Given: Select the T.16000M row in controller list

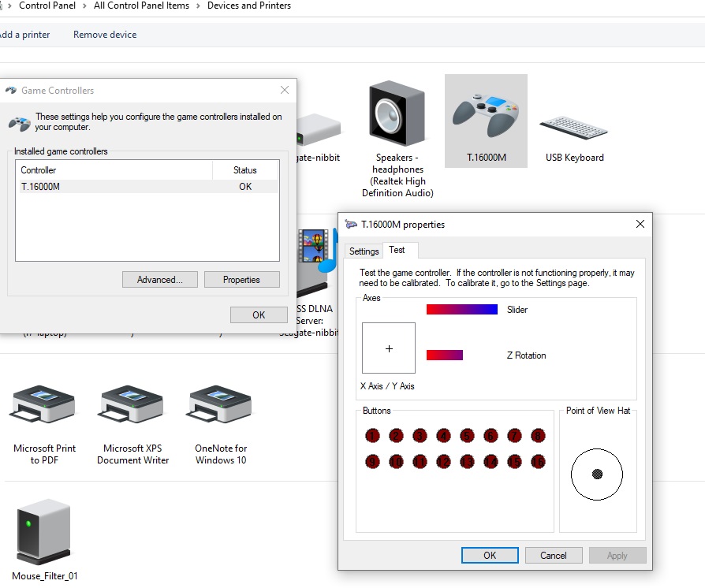Looking at the screenshot, I should coord(147,187).
